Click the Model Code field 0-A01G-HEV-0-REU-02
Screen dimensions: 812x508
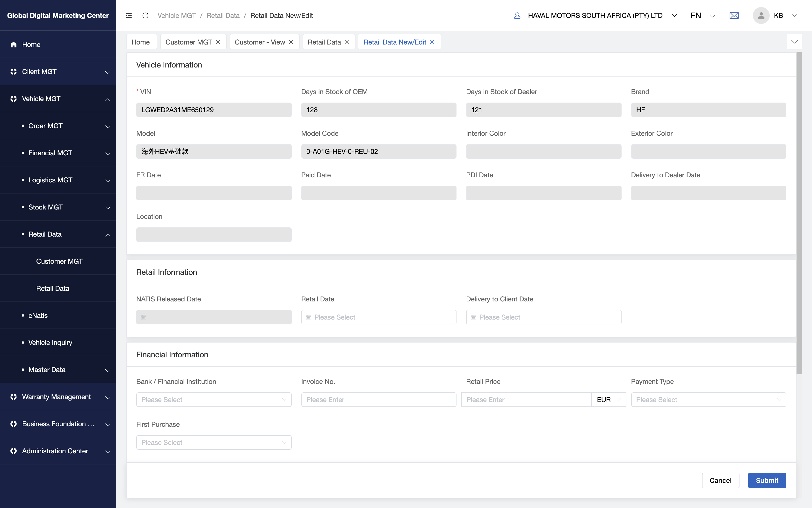(378, 151)
